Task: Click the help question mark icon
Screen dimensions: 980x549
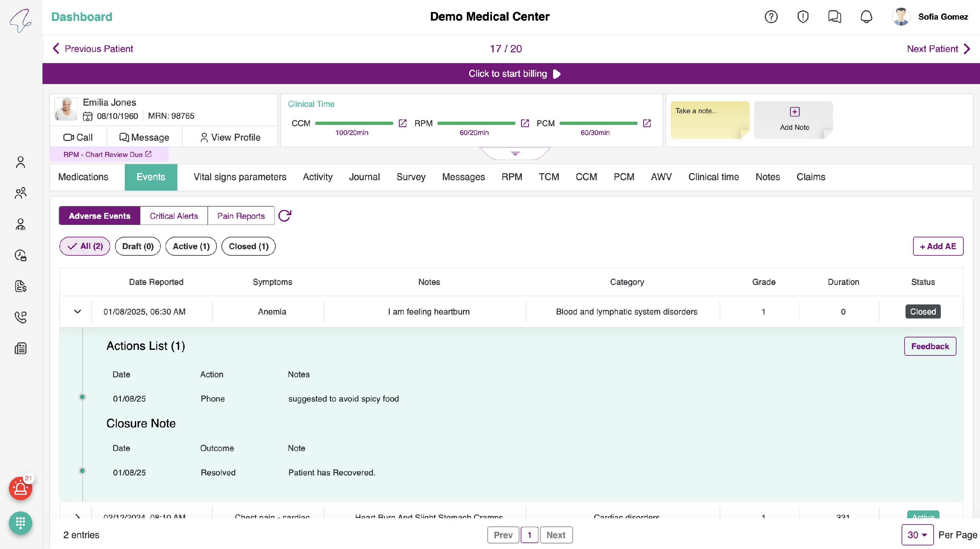Action: point(771,17)
